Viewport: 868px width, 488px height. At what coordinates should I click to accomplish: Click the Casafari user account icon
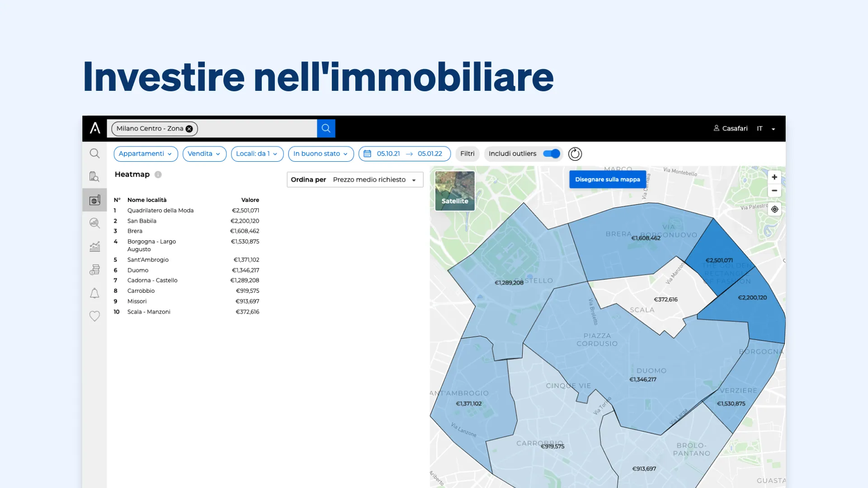[717, 128]
